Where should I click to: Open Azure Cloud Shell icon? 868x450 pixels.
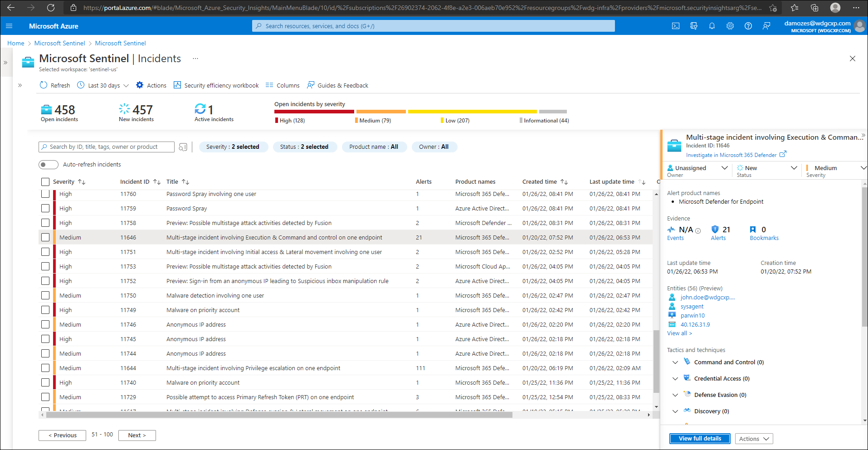[x=675, y=26]
